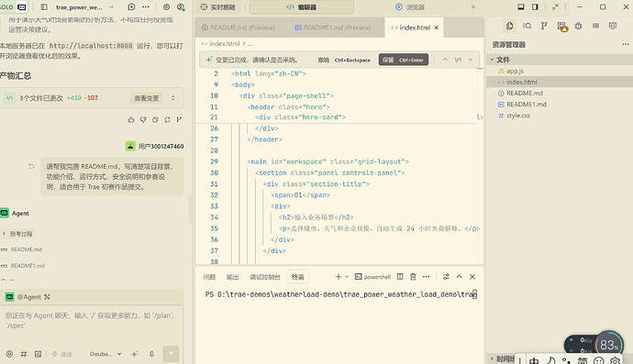Open the extensions icon with warning badge

tap(562, 27)
